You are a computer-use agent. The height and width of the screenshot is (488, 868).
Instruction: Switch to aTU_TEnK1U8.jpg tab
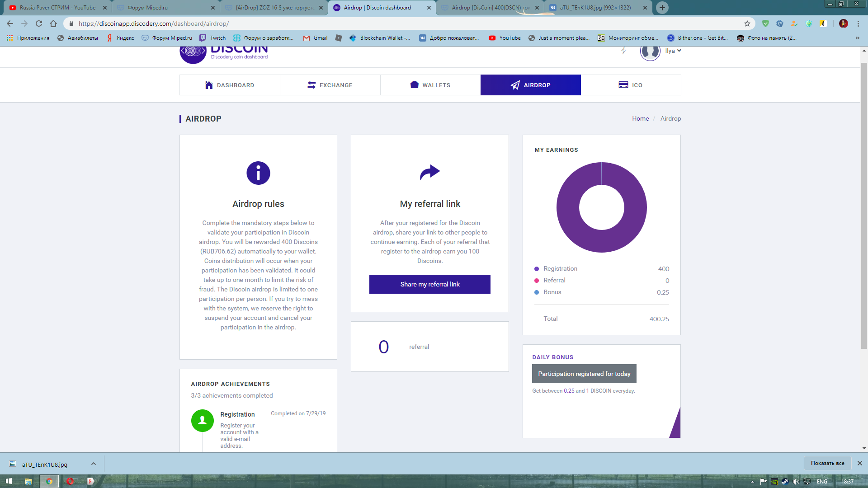point(598,8)
